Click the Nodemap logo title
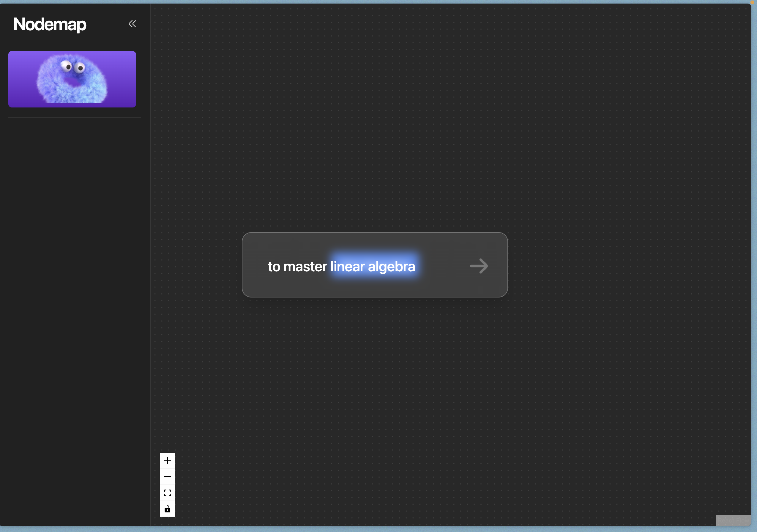757x532 pixels. [50, 24]
